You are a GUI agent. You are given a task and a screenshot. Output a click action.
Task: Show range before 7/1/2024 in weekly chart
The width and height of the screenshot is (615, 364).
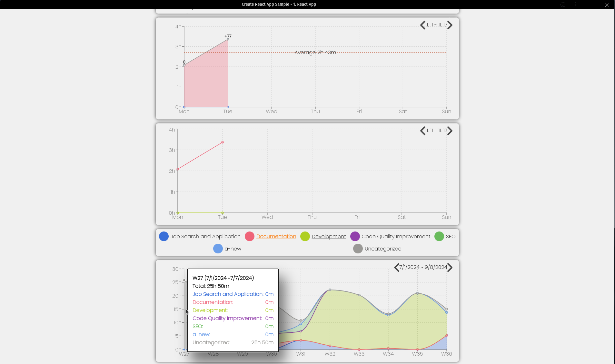tap(396, 268)
